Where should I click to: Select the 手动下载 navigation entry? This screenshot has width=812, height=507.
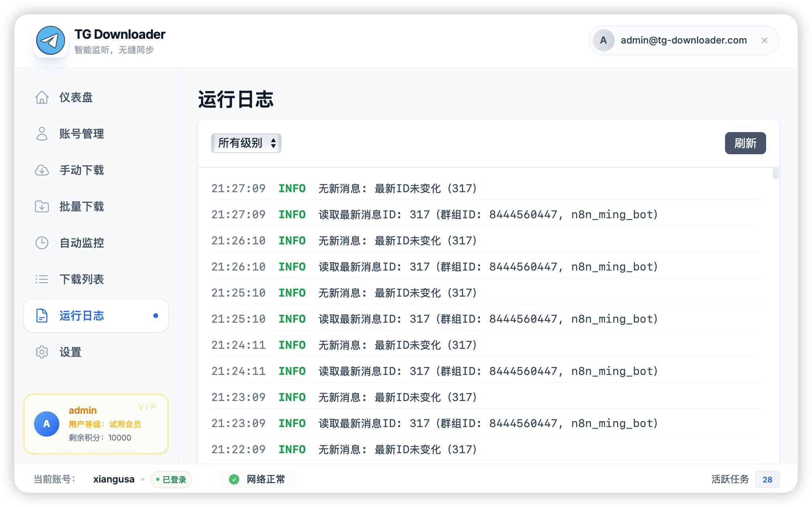(81, 170)
